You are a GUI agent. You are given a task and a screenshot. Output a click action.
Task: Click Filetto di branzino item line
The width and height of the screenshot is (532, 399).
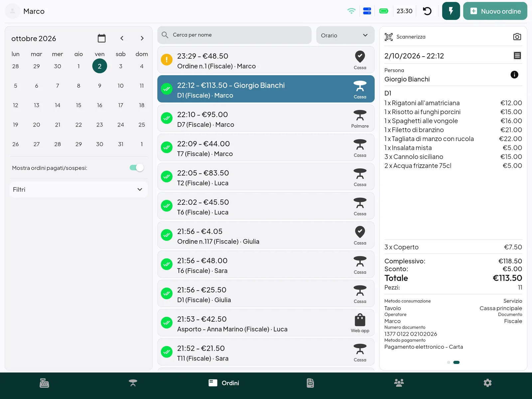point(453,130)
